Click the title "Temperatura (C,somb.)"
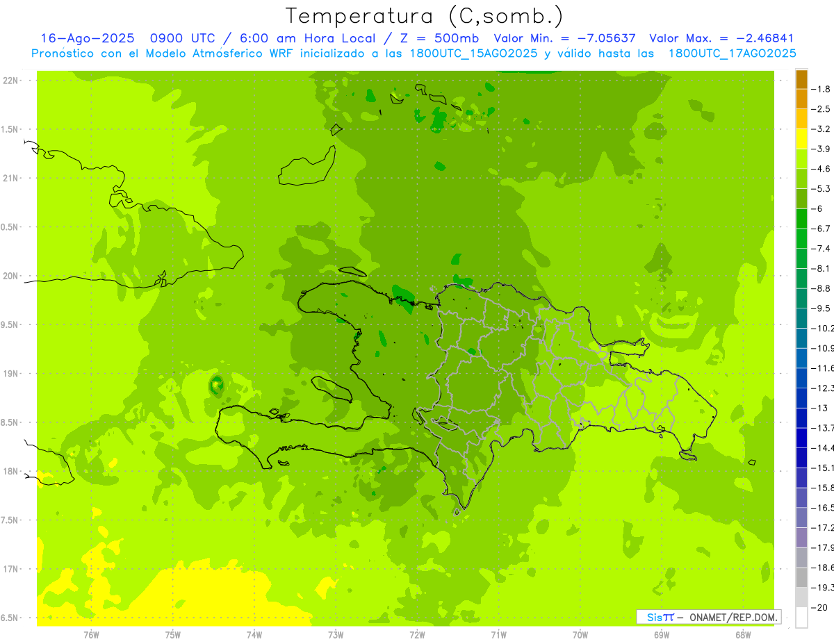Screen dimensions: 834x644 tap(425, 16)
